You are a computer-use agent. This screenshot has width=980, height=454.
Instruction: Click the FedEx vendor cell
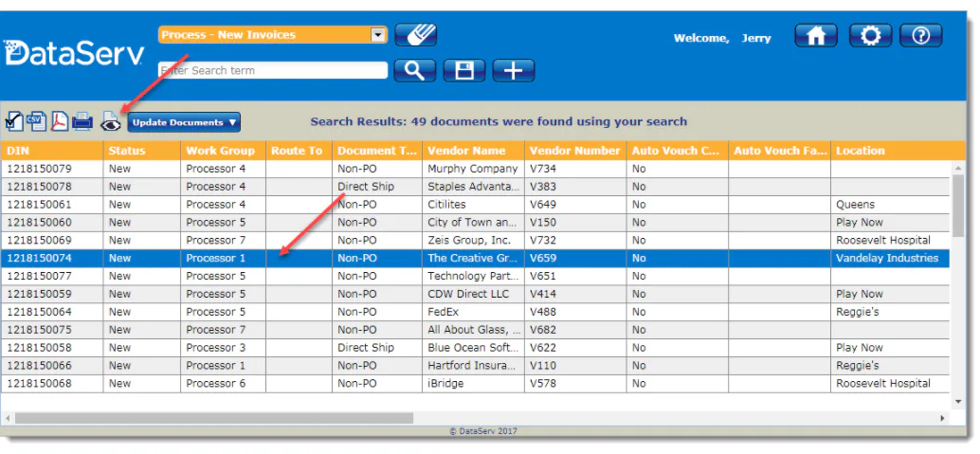pos(473,312)
